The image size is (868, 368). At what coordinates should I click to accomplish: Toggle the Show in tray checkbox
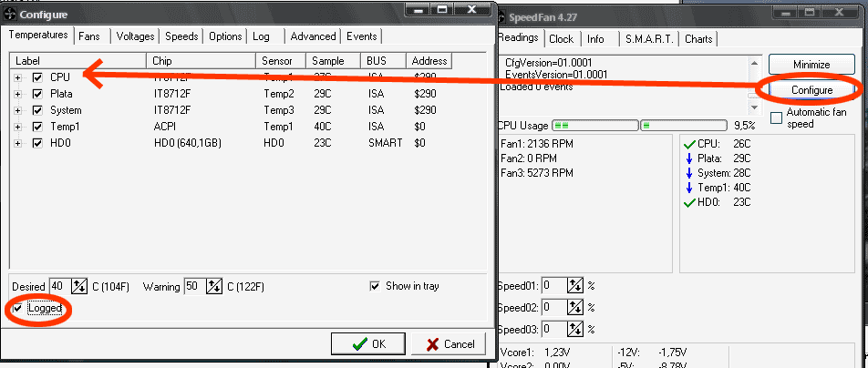click(376, 286)
